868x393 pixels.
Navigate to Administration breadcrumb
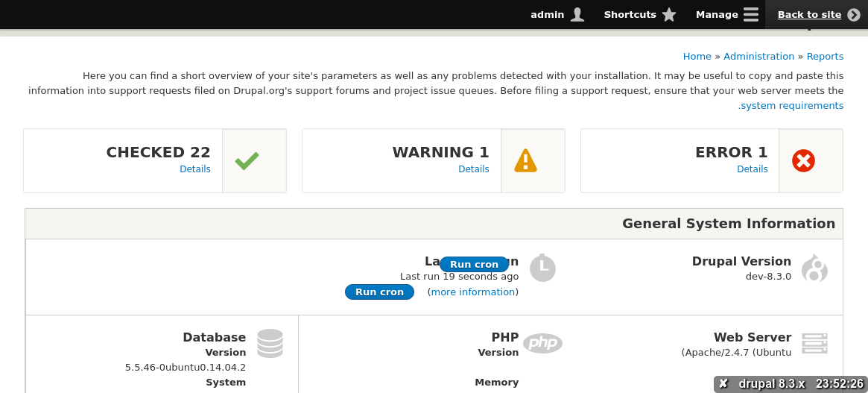coord(758,57)
